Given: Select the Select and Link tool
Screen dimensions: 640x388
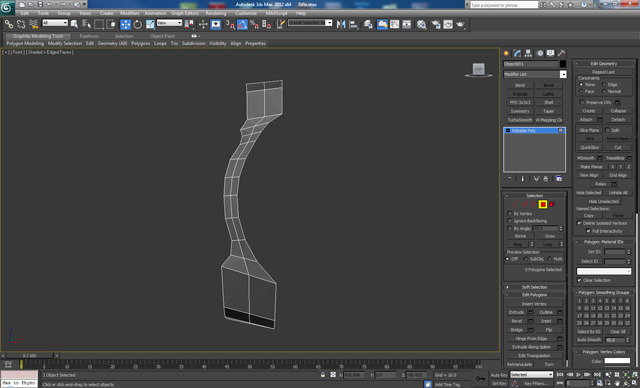Looking at the screenshot, I should (x=9, y=24).
